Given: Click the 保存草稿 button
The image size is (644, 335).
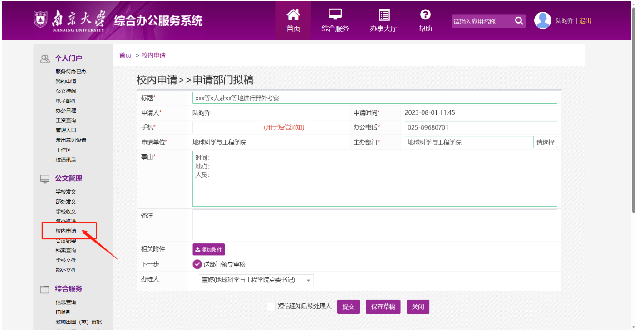Looking at the screenshot, I should [x=383, y=307].
